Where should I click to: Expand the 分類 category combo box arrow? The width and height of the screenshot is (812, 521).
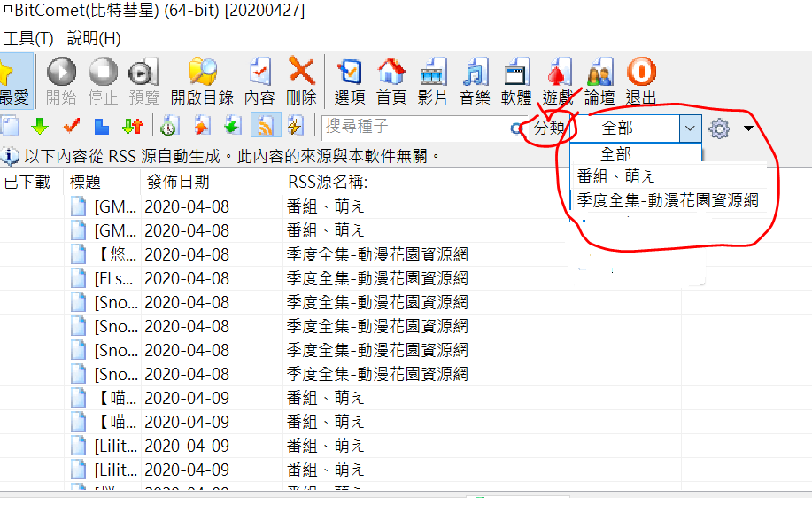pyautogui.click(x=690, y=128)
